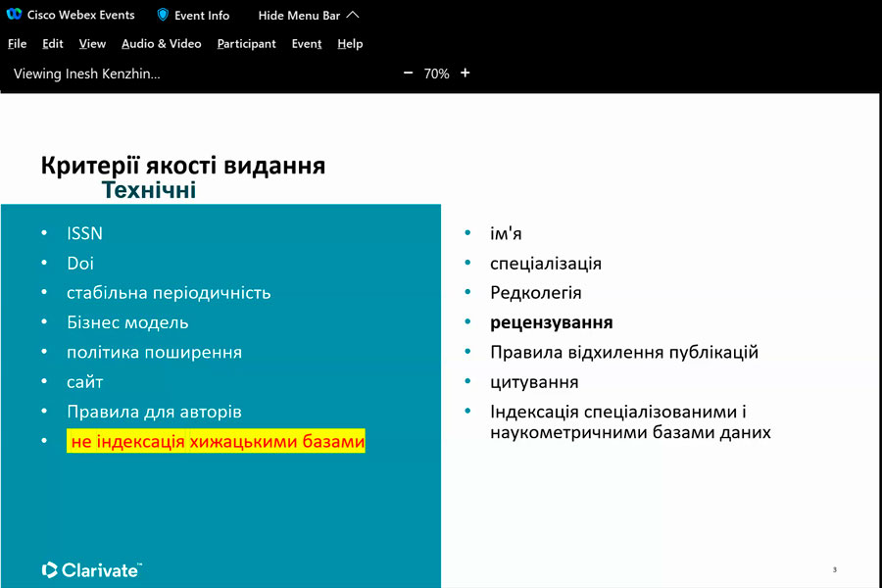Click the Технічні subtitle
The height and width of the screenshot is (588, 882).
[149, 190]
